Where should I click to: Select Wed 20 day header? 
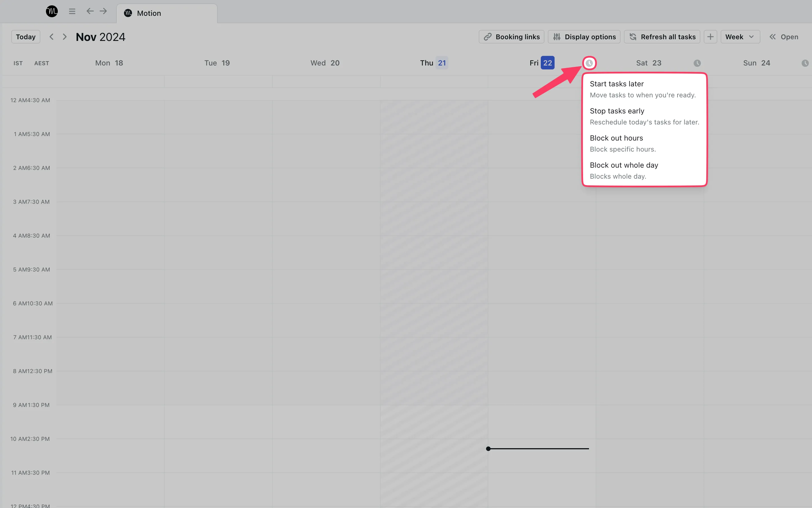(x=325, y=63)
